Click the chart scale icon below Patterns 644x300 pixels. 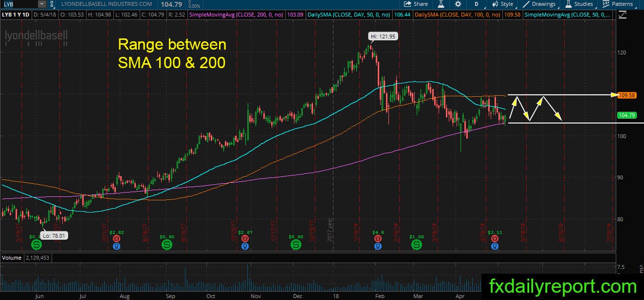click(622, 15)
